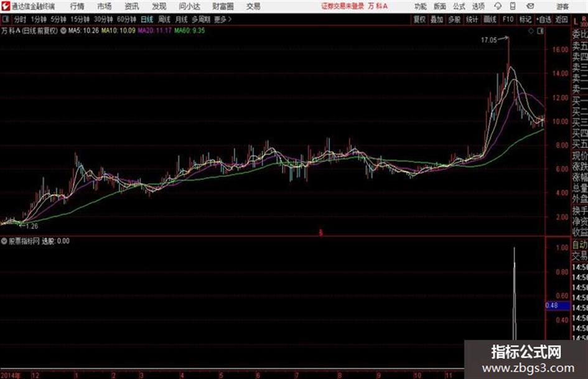Viewport: 588px width, 379px height.
Task: Click the 万科A (日线 前复权) chart title
Action: click(x=30, y=30)
